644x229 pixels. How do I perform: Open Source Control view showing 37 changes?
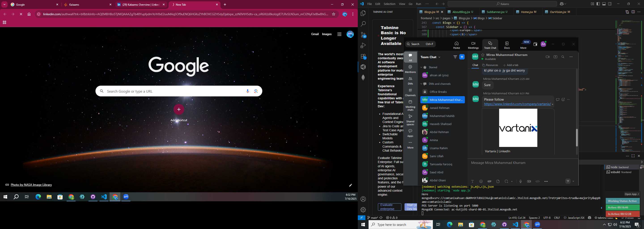coord(363,35)
